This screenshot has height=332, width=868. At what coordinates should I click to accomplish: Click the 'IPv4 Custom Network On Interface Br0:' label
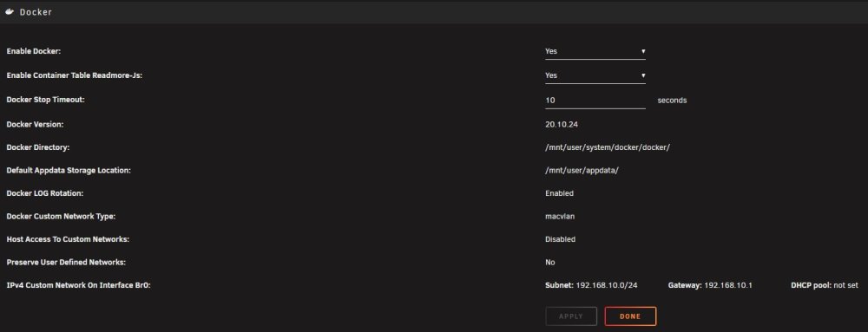(x=79, y=285)
